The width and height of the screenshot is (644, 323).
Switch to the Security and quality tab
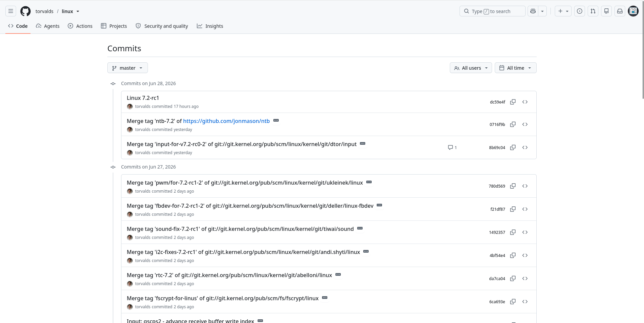162,26
